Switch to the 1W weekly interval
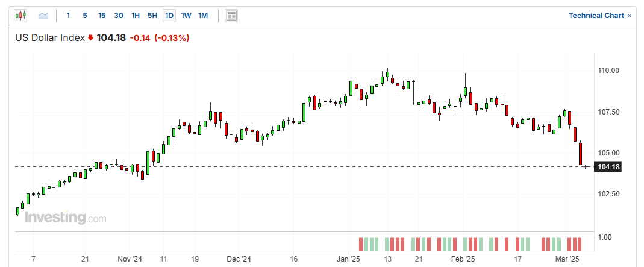The height and width of the screenshot is (267, 644). tap(186, 16)
